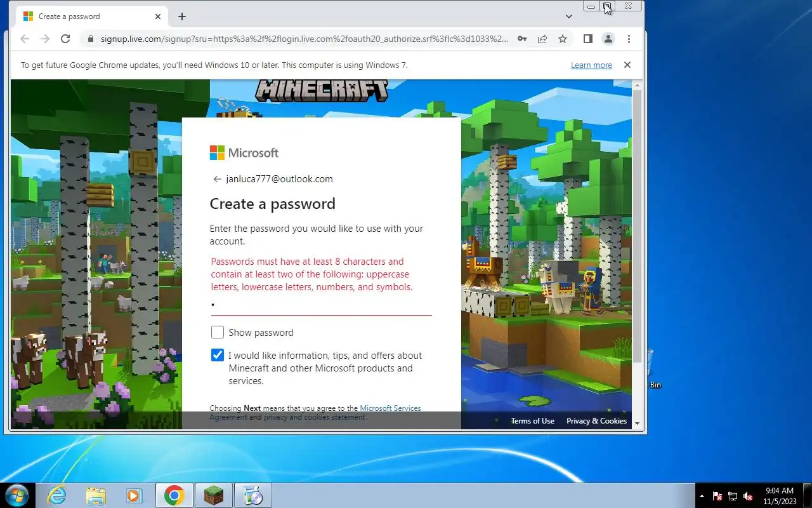Bookmark this page with the star icon
Screen dimensions: 812x508
click(562, 39)
